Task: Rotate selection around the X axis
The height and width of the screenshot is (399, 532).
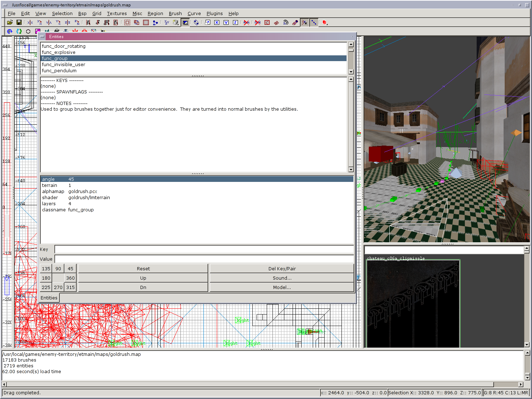Action: [x=40, y=22]
